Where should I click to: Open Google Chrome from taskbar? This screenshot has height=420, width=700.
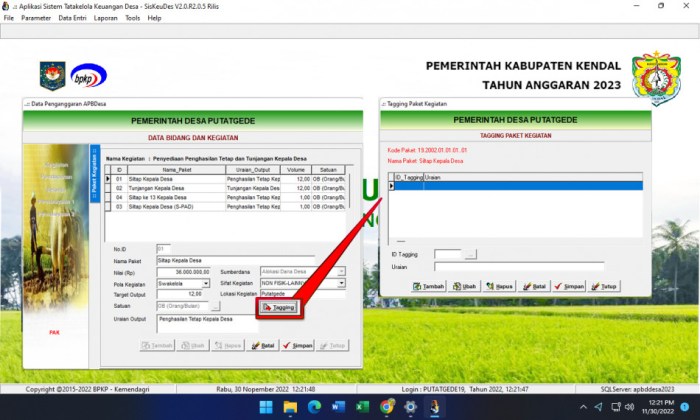387,407
